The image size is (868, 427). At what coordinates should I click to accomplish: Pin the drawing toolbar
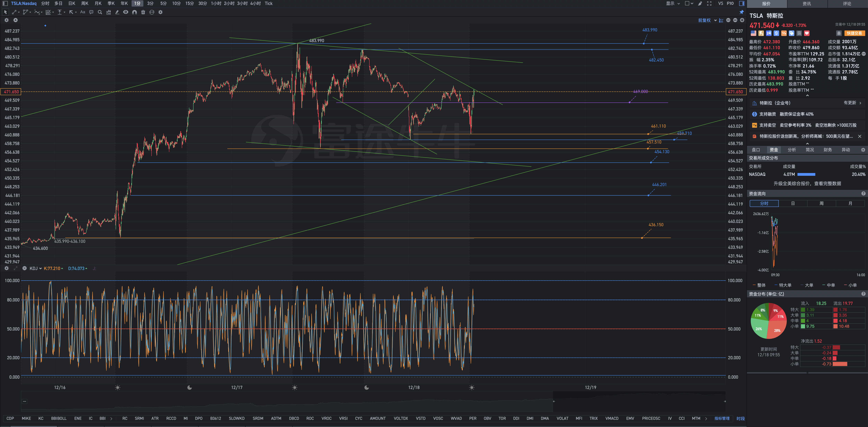click(x=742, y=12)
